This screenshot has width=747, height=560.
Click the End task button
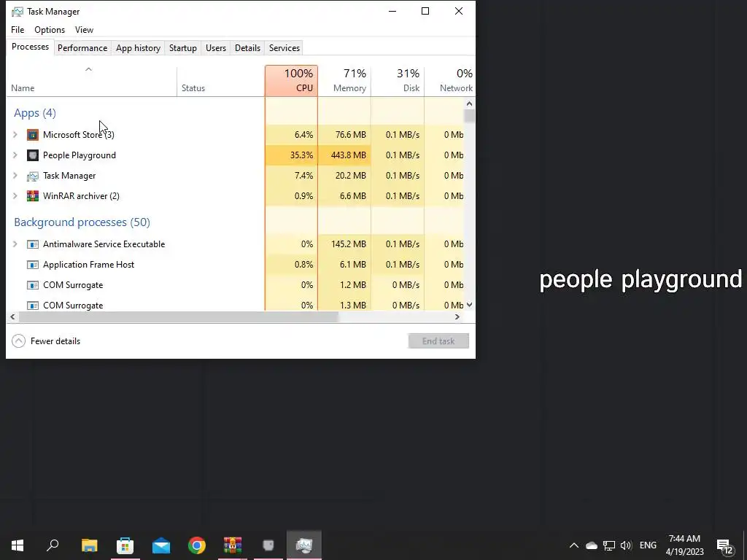coord(438,341)
